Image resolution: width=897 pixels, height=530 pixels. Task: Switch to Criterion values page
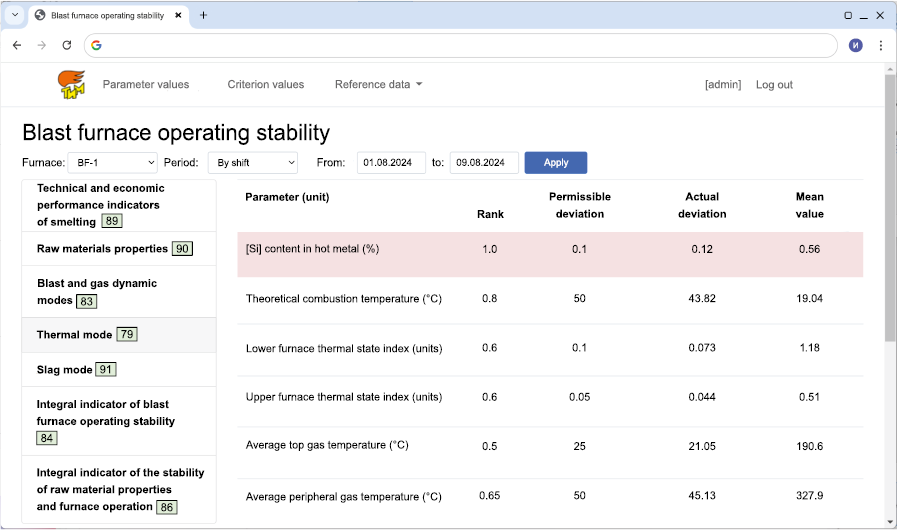coord(266,85)
